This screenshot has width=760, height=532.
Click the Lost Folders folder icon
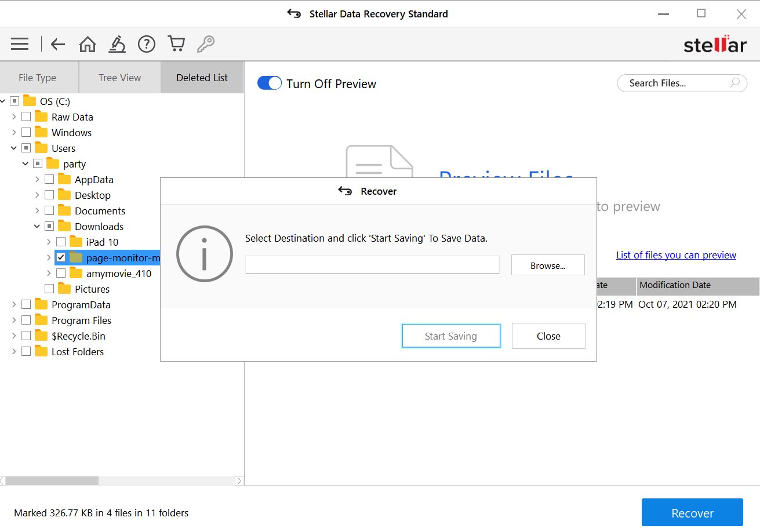(x=41, y=351)
